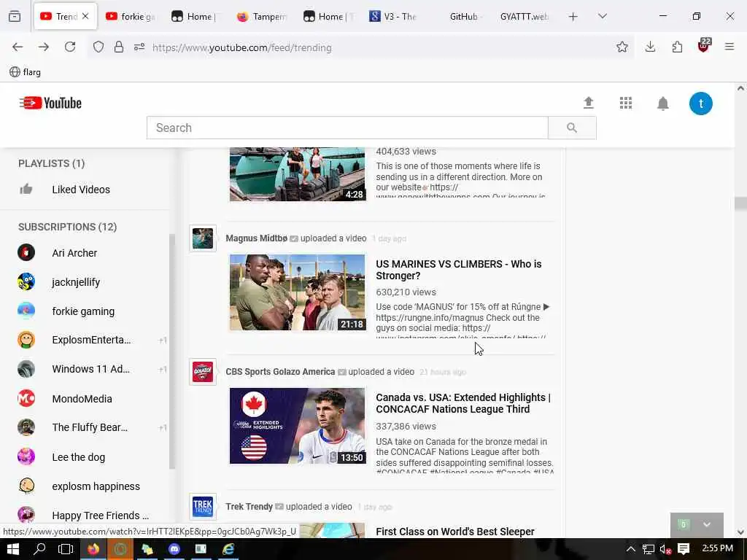Screen dimensions: 747x560
Task: Click the upload video icon
Action: (x=589, y=103)
